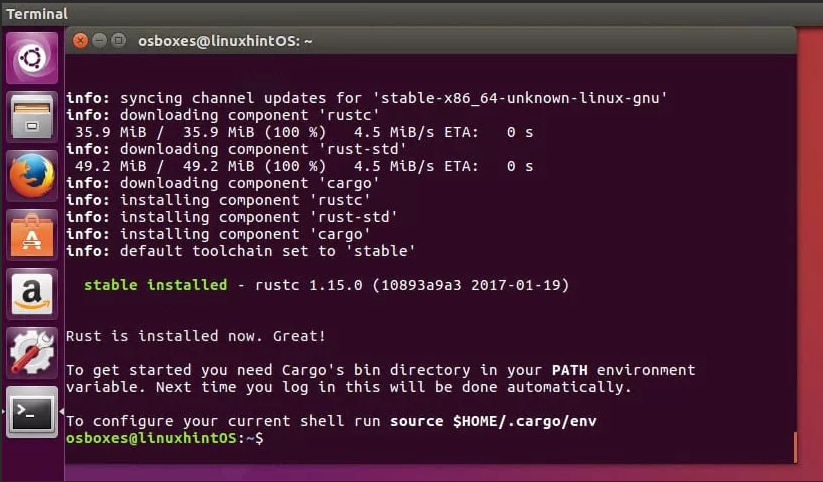Open System Settings gear-and-wrench icon
Screen dimensions: 823x482
tap(32, 353)
